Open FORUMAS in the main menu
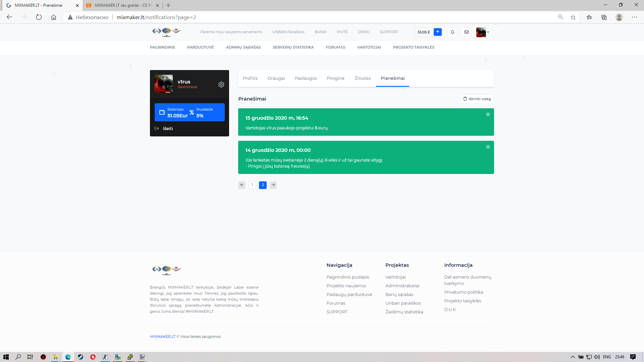 [x=335, y=48]
